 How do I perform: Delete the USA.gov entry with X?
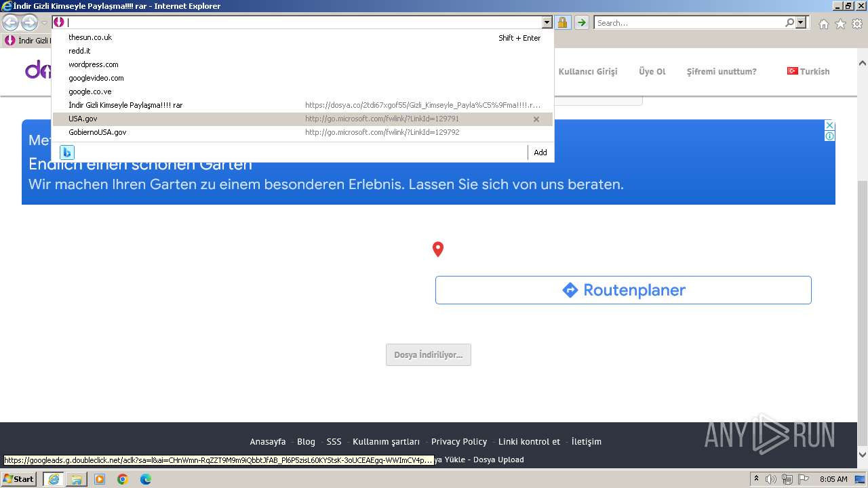click(536, 119)
